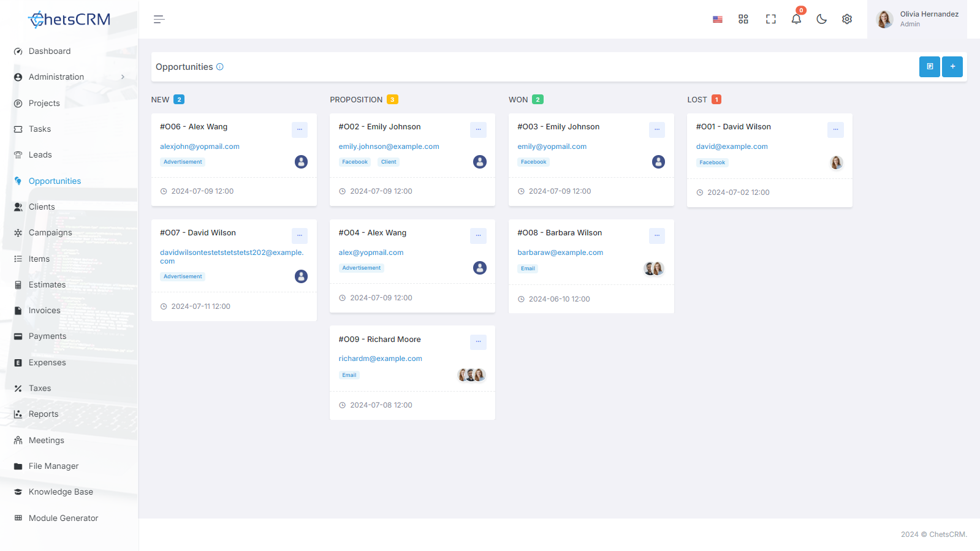Screen dimensions: 980x551
Task: Open the settings gear icon
Action: point(847,20)
